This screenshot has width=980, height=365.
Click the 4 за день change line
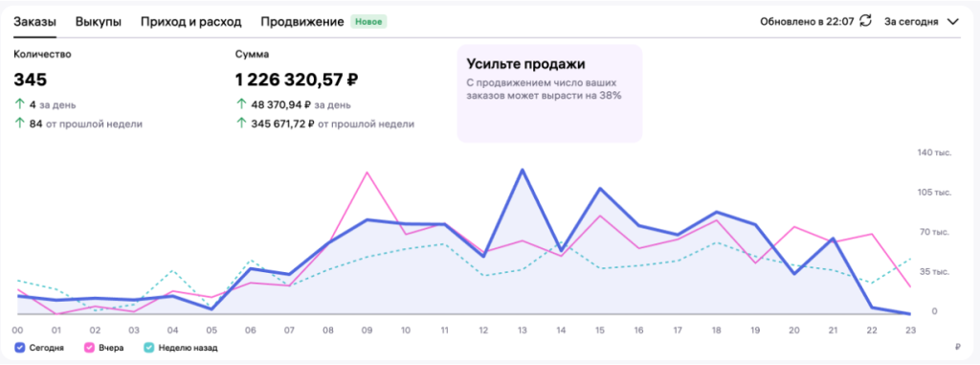tap(46, 104)
